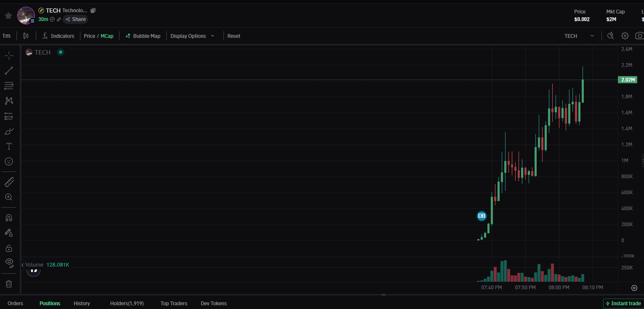644x309 pixels.
Task: Click the 128.081K volume value
Action: click(x=58, y=264)
